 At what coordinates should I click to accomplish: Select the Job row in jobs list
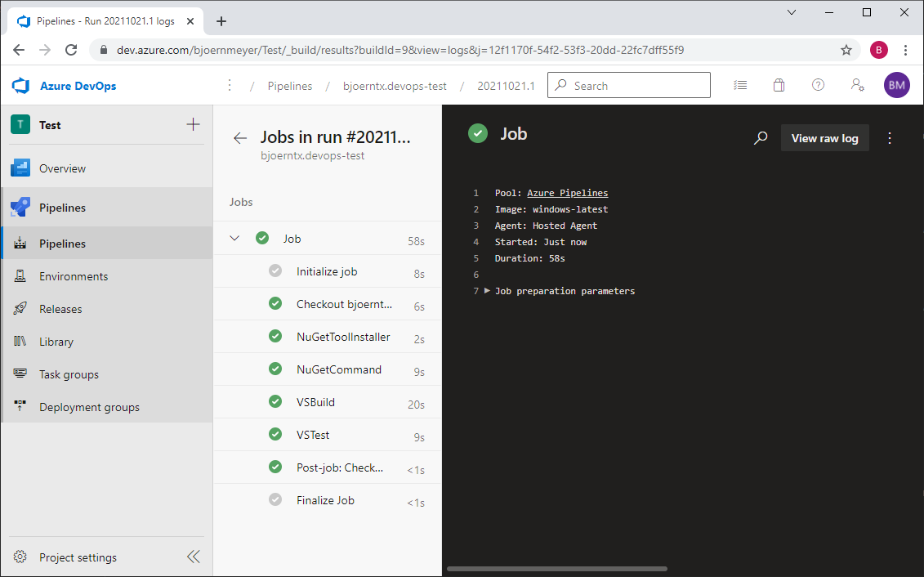tap(328, 238)
